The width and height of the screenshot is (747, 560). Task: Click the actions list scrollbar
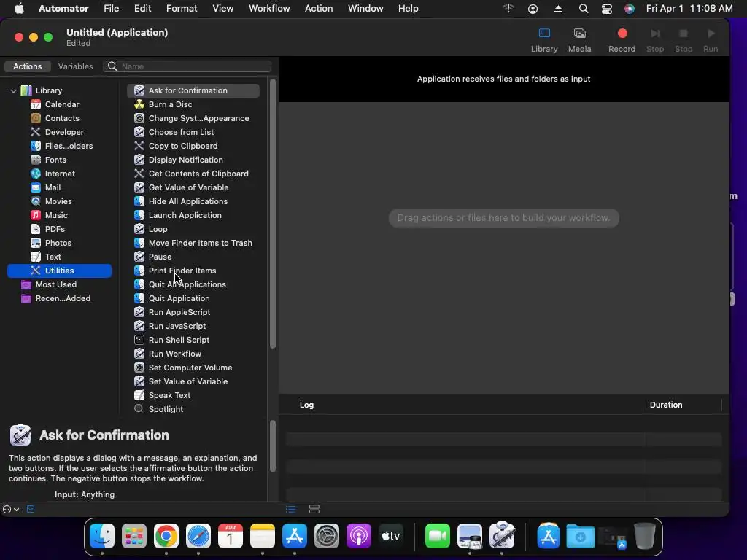tap(273, 214)
